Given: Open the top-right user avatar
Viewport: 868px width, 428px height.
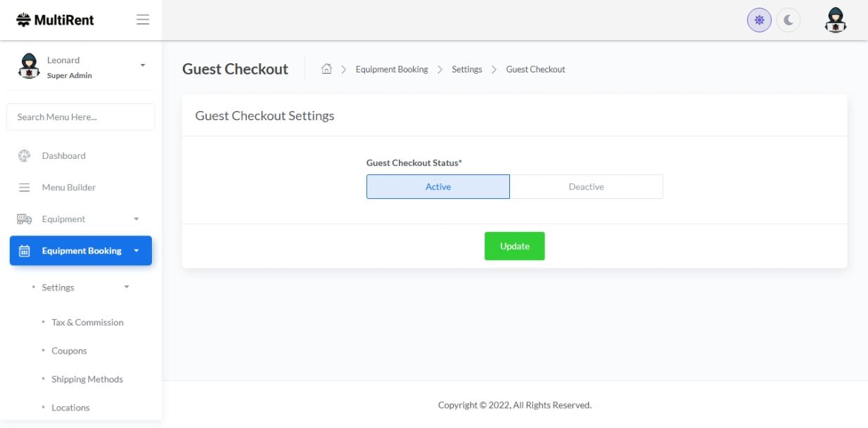Looking at the screenshot, I should 835,20.
